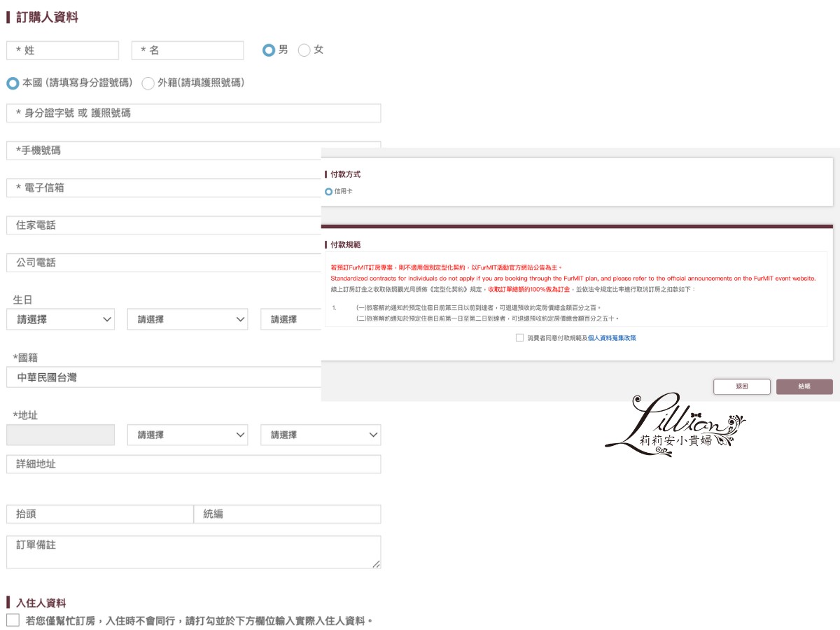Select 信用卡 payment method radio
The image size is (840, 630).
coord(329,192)
